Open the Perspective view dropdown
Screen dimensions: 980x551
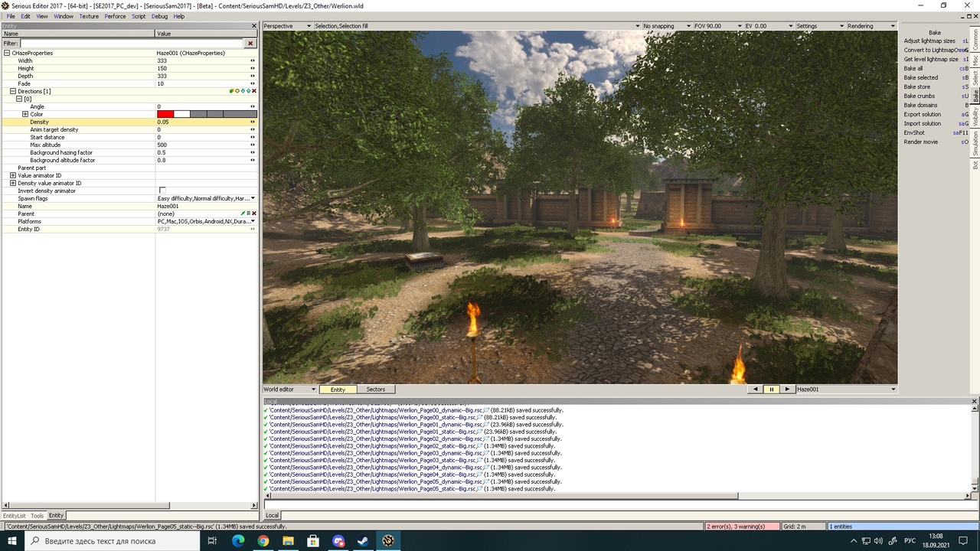tap(288, 26)
